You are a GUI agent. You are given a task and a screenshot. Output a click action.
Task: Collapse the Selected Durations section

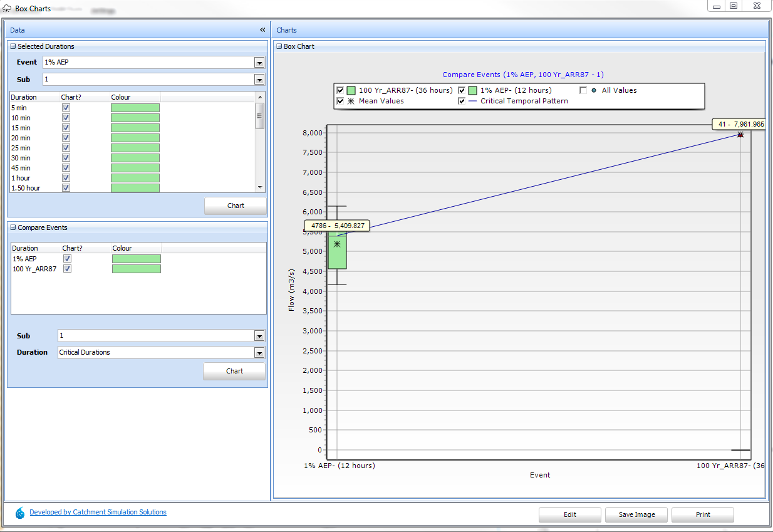click(x=13, y=46)
